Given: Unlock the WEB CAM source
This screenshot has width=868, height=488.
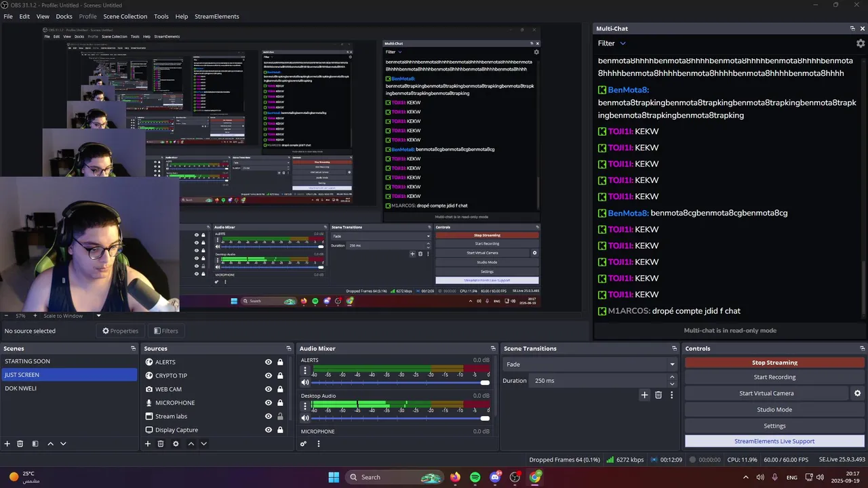Looking at the screenshot, I should coord(280,389).
